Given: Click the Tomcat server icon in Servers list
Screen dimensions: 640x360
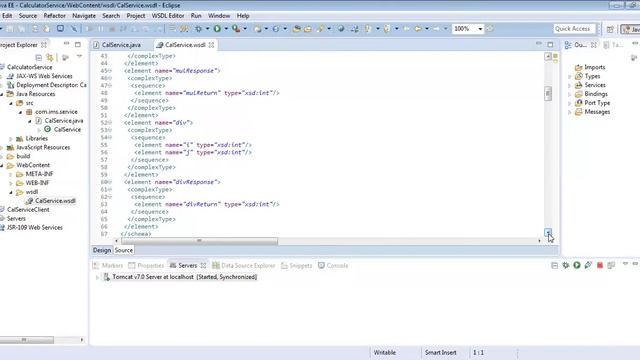Looking at the screenshot, I should click(106, 277).
